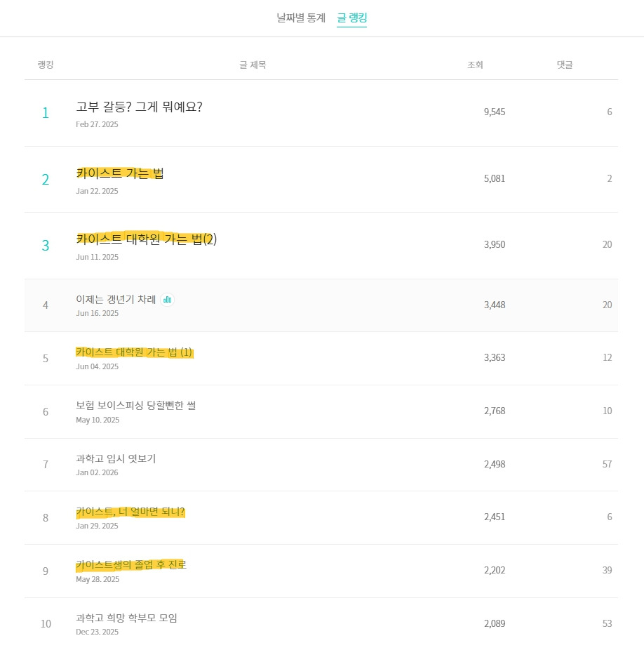The width and height of the screenshot is (644, 650).
Task: Open the post 카이스트 가는 법
Action: 120,173
